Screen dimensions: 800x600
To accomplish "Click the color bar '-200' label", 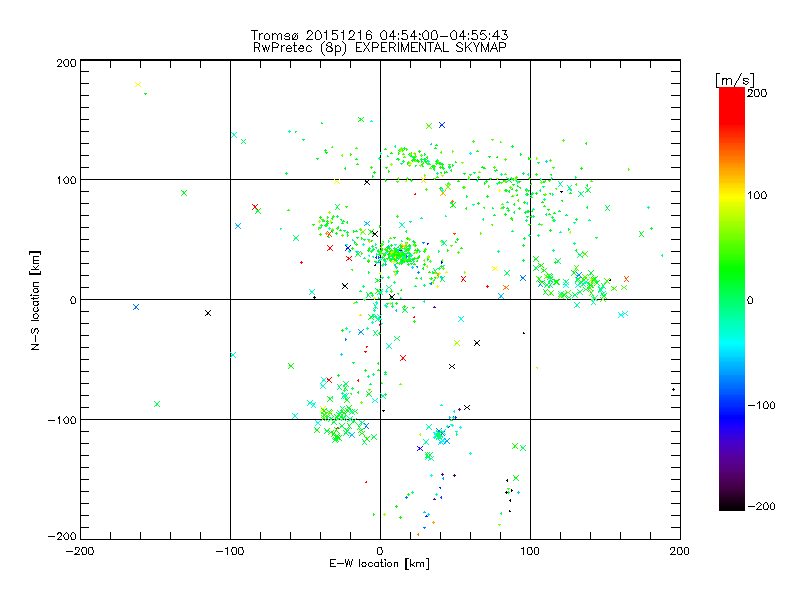I will click(x=761, y=507).
